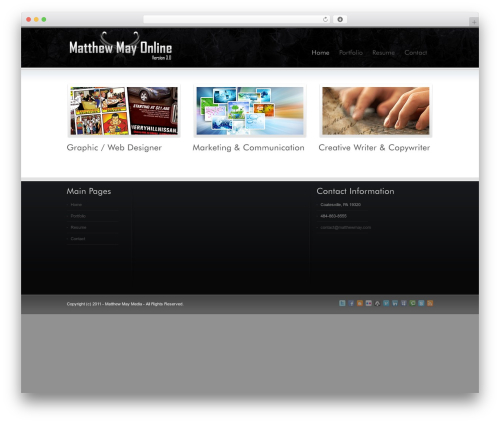Open the Marketing & Communication thumbnail image
Viewport: 500px width, 423px height.
(x=250, y=111)
